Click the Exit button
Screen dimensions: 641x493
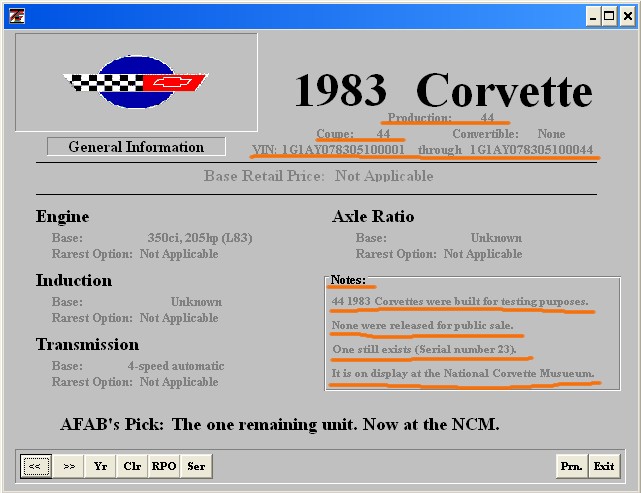(x=604, y=466)
